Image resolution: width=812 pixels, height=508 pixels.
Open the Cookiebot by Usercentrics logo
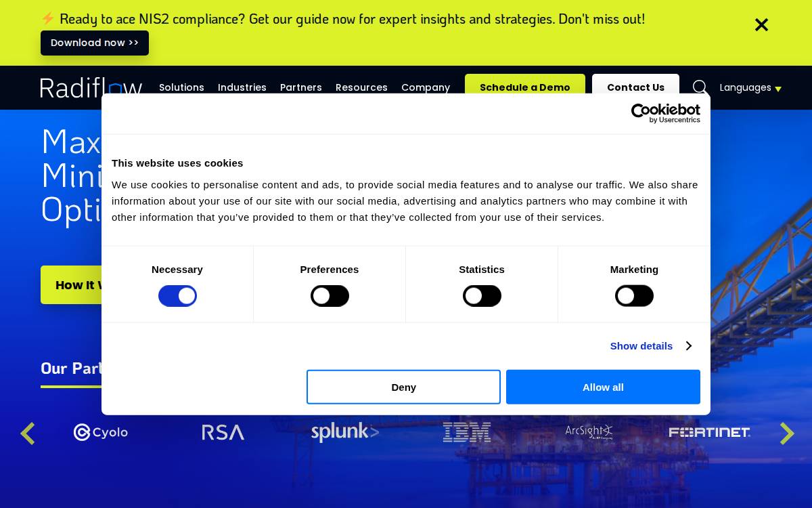(x=666, y=113)
